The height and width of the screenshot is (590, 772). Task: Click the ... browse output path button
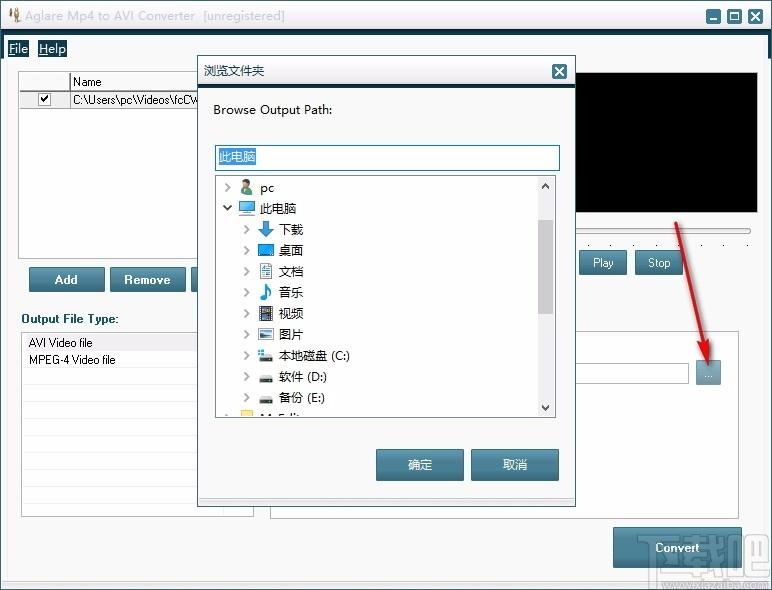click(x=708, y=373)
